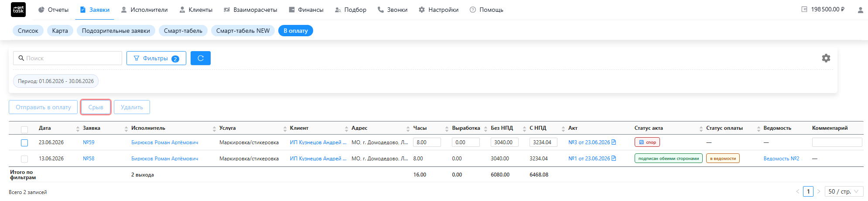Go to next page arrow
The width and height of the screenshot is (868, 201).
(x=819, y=191)
